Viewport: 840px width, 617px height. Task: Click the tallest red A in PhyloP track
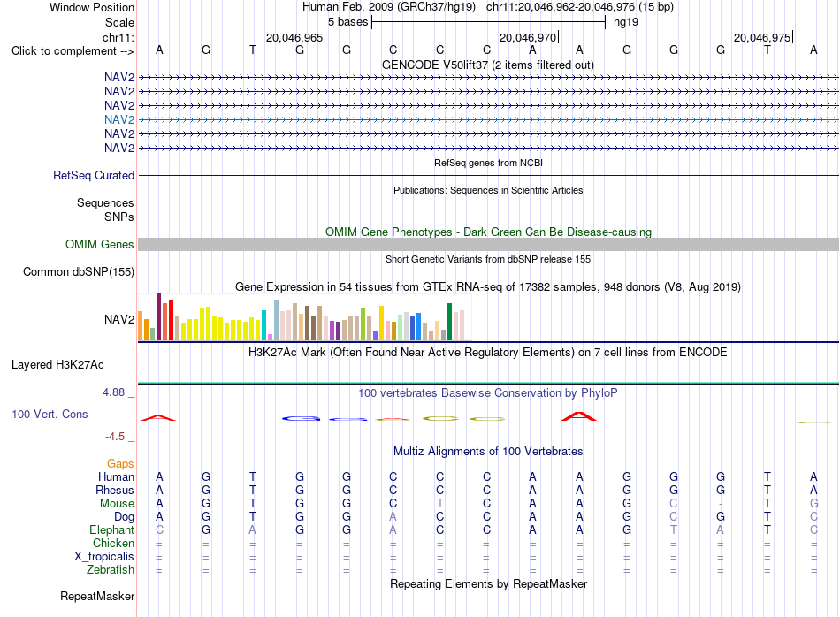coord(578,416)
